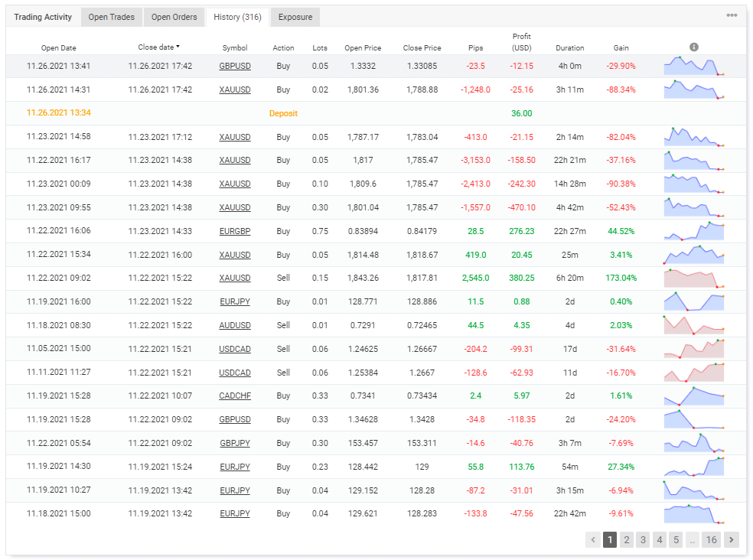753x560 pixels.
Task: Open the Open Orders tab
Action: coord(174,17)
